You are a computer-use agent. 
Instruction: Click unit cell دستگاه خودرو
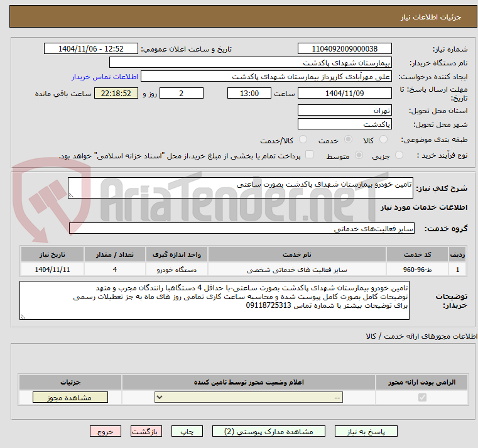[177, 270]
